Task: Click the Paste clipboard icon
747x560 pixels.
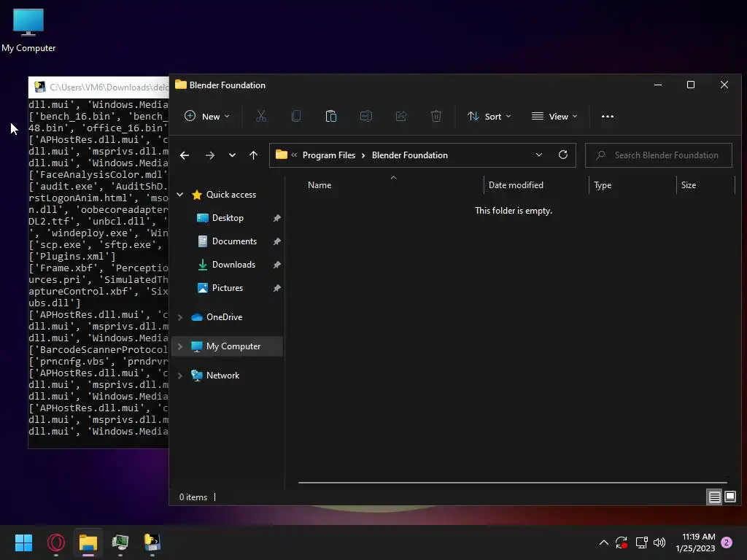Action: click(x=331, y=116)
